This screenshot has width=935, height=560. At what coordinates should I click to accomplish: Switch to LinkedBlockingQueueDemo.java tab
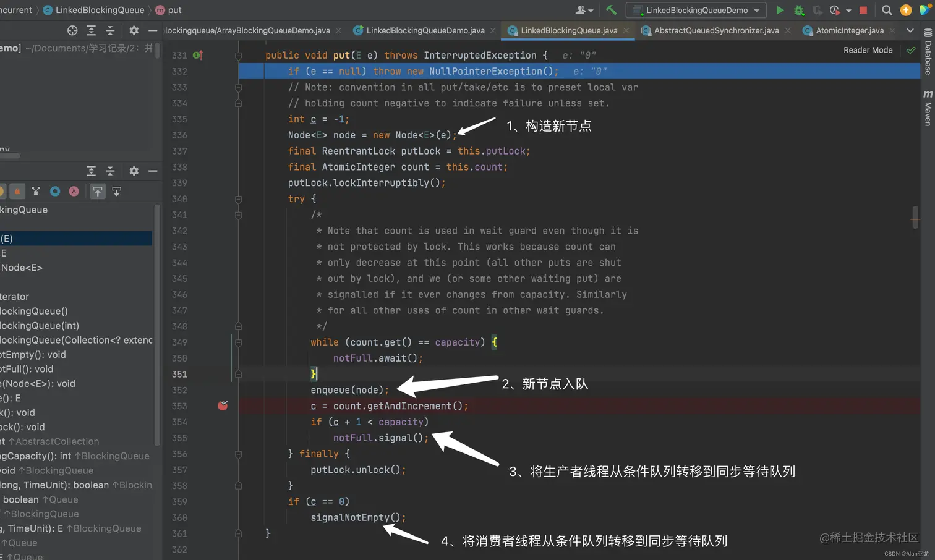[x=425, y=30]
